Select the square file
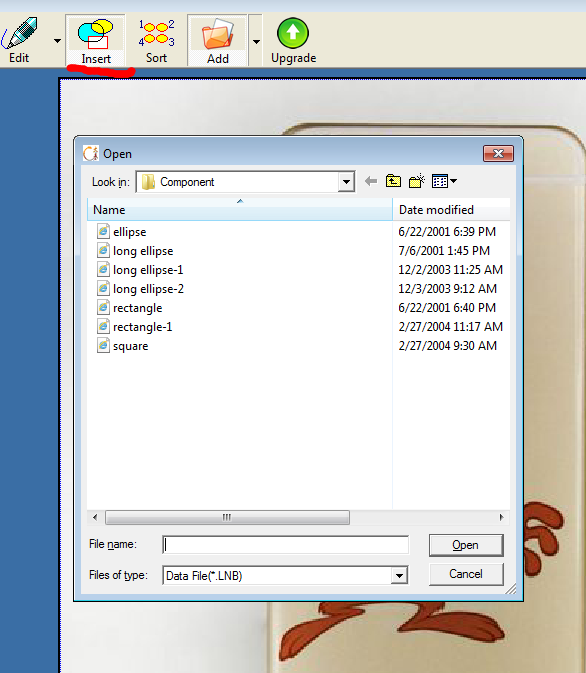Image resolution: width=586 pixels, height=673 pixels. tap(131, 346)
